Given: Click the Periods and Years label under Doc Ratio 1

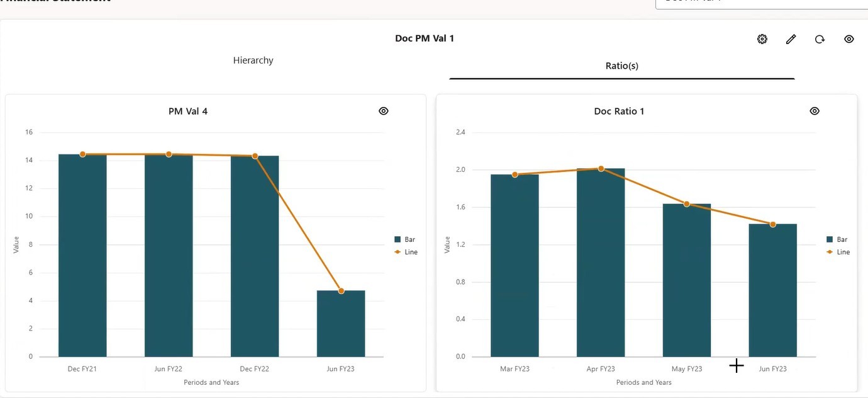Looking at the screenshot, I should coord(644,382).
